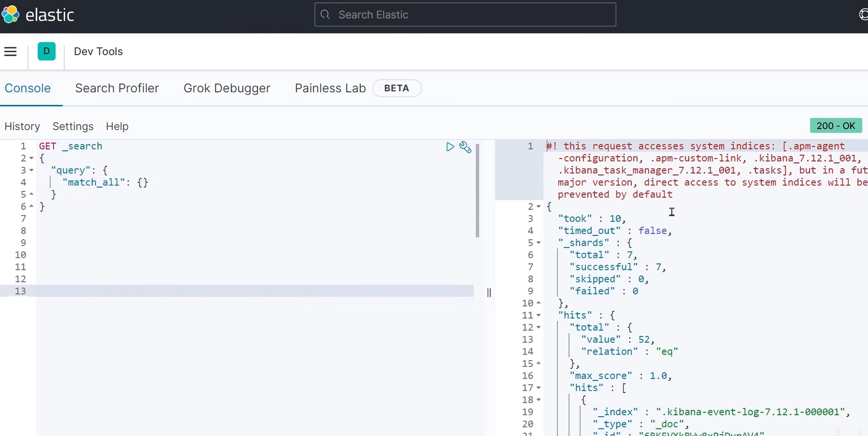The width and height of the screenshot is (868, 436).
Task: Click the "relation" : "eq" line
Action: click(630, 352)
